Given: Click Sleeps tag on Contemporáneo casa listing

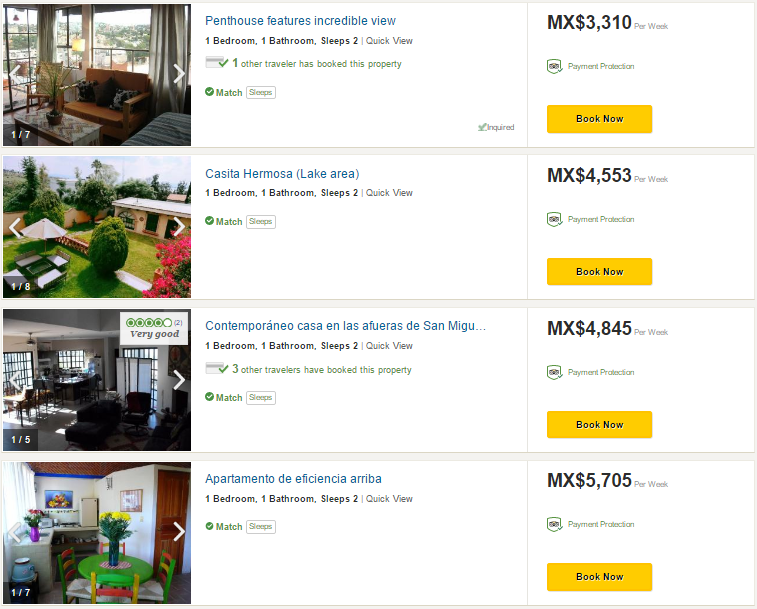Looking at the screenshot, I should (261, 397).
